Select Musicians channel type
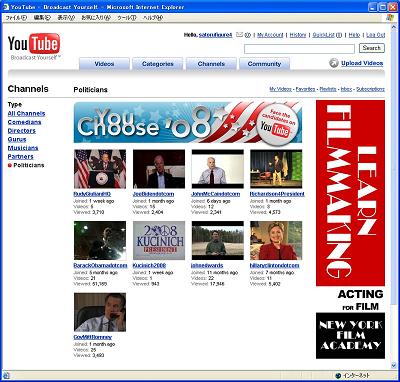 pyautogui.click(x=23, y=148)
